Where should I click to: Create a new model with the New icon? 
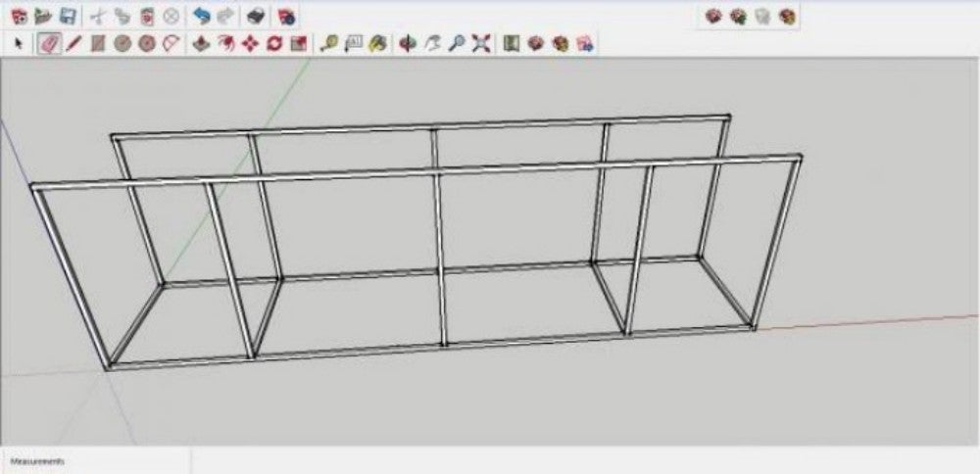pos(20,17)
